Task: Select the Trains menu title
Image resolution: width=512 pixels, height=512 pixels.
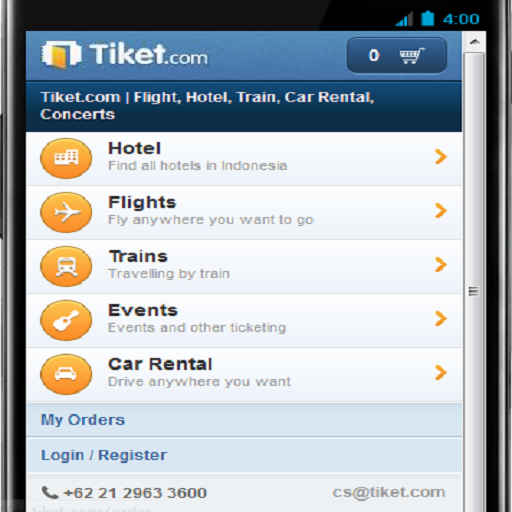Action: click(x=138, y=256)
